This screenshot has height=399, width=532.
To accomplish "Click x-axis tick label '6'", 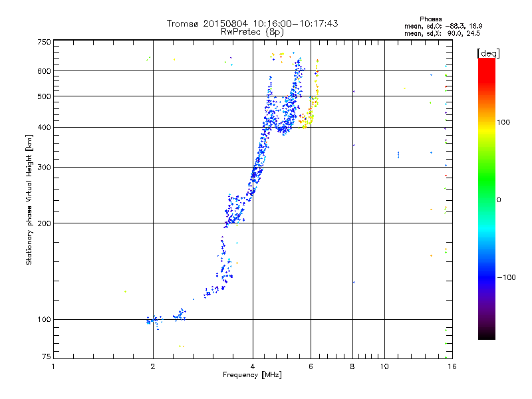I will coord(311,366).
